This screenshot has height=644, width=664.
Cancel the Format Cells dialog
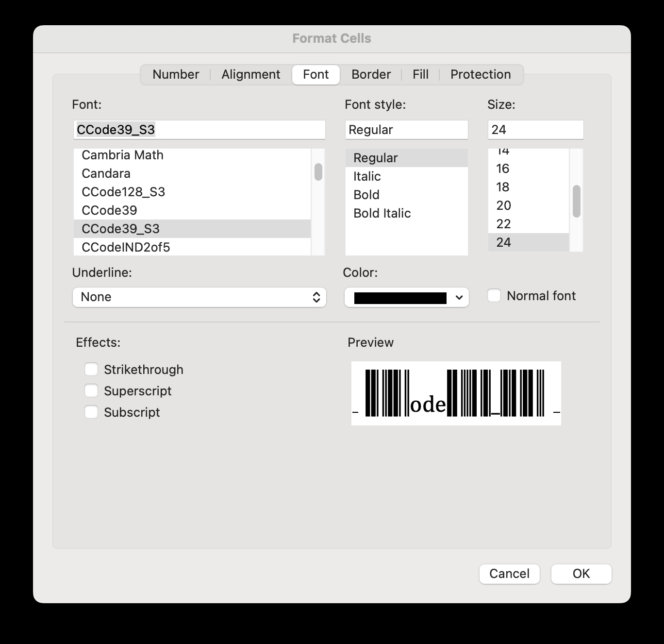tap(510, 574)
